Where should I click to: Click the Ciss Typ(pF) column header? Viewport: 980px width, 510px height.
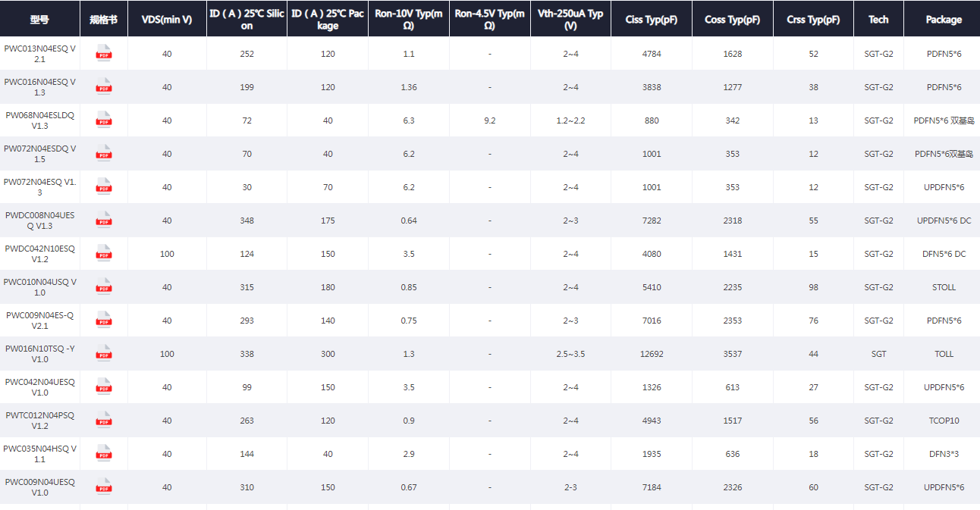652,20
